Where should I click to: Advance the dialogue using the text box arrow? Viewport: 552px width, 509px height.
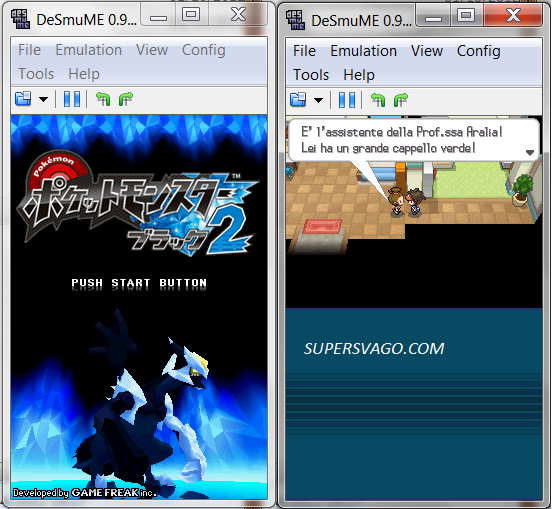pyautogui.click(x=529, y=152)
